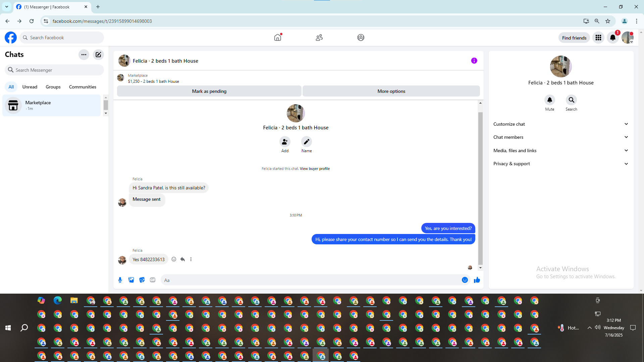The width and height of the screenshot is (644, 362).
Task: Open Microsoft Edge from the taskbar
Action: pyautogui.click(x=58, y=300)
